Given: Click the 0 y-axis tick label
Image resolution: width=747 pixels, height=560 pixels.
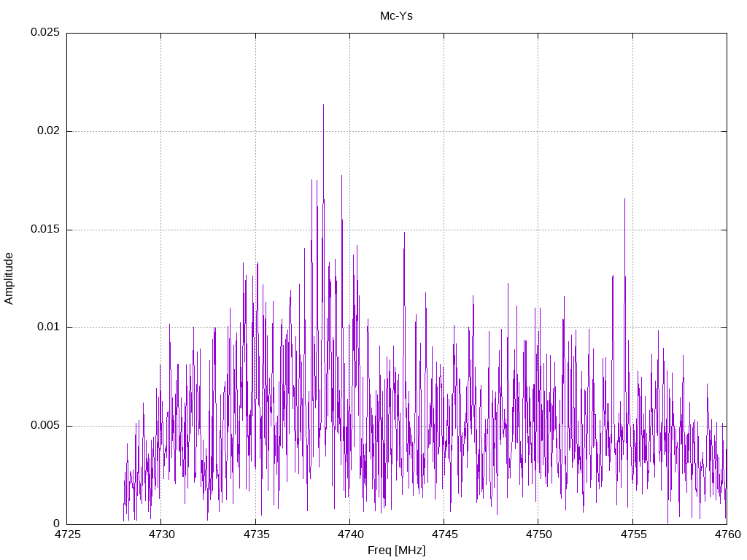Looking at the screenshot, I should click(57, 524).
